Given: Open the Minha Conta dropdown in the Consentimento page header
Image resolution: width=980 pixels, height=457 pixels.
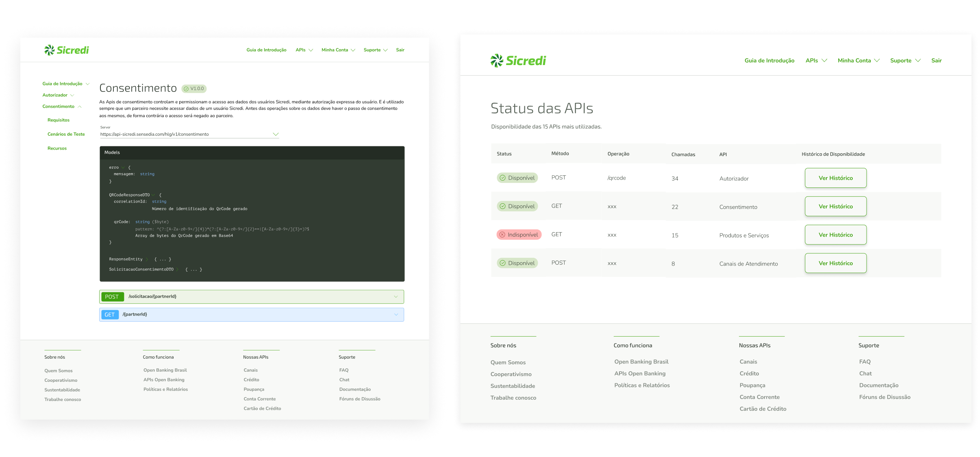Looking at the screenshot, I should (338, 50).
